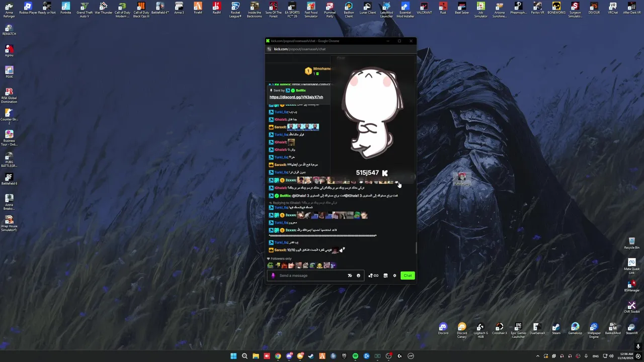Select the Gameloop desktop icon

[575, 329]
